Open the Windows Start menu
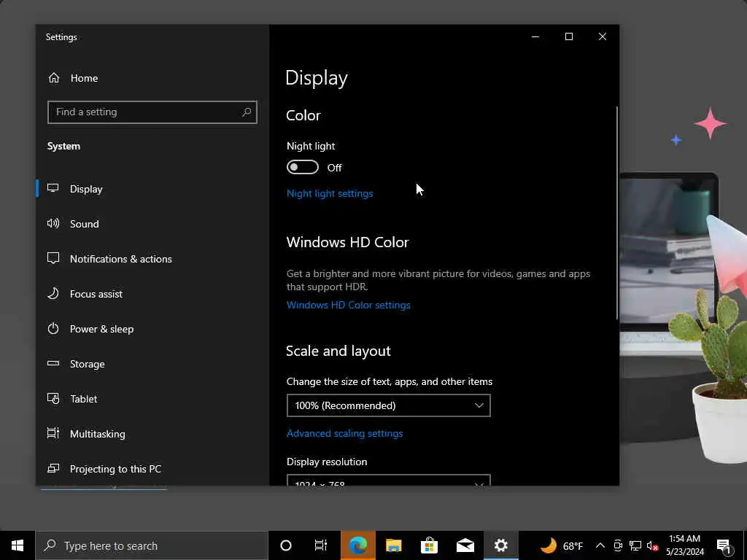The image size is (747, 560). click(x=18, y=545)
